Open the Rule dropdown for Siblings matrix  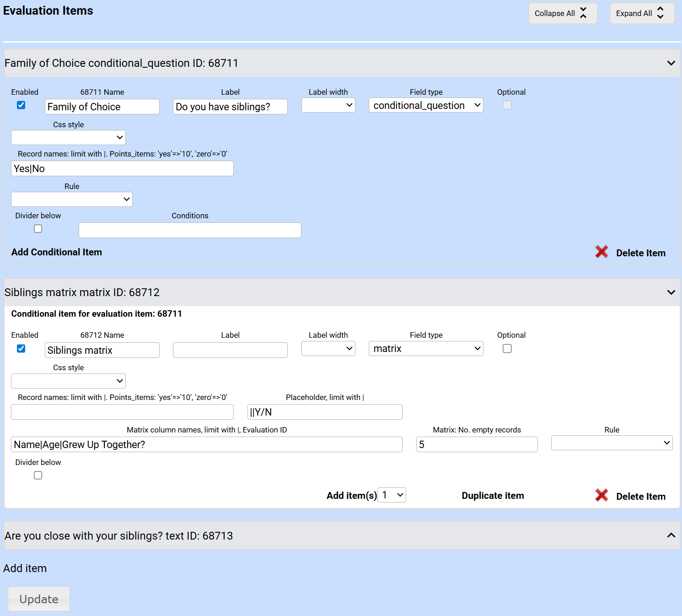(x=612, y=443)
